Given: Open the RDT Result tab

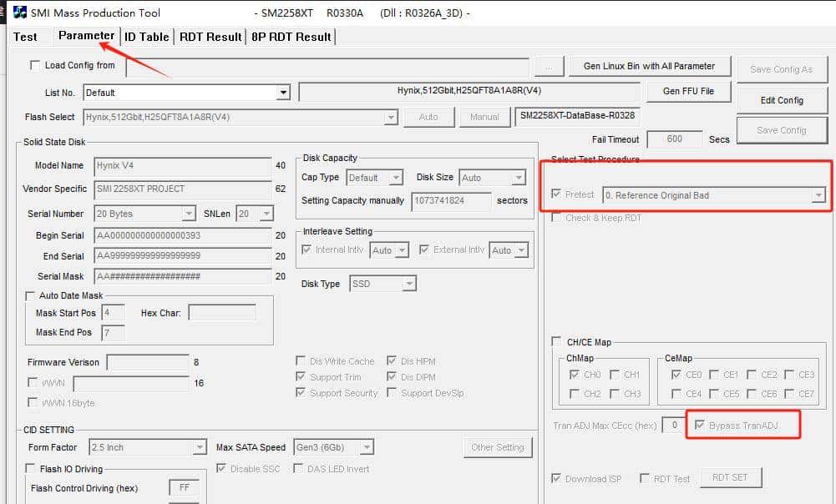Looking at the screenshot, I should (210, 37).
